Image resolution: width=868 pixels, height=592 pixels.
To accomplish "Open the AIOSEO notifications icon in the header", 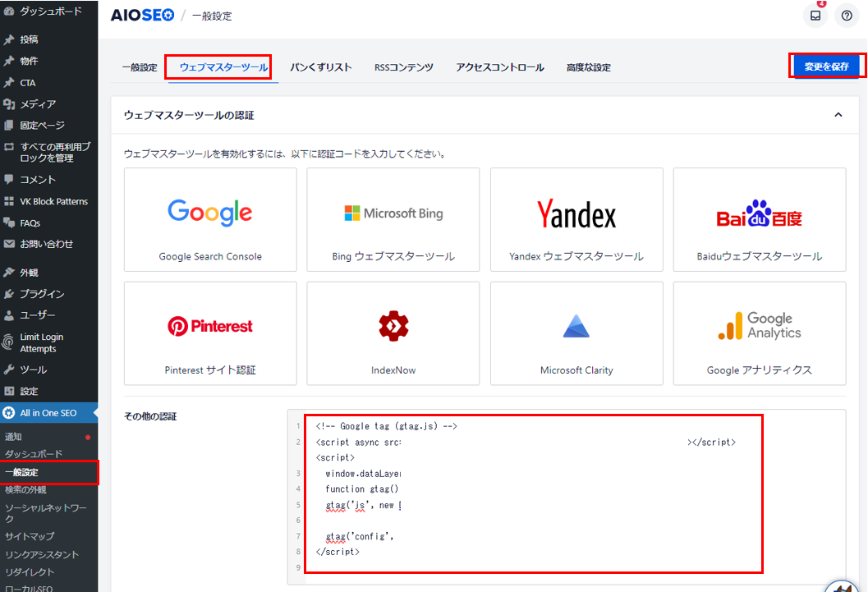I will point(815,16).
